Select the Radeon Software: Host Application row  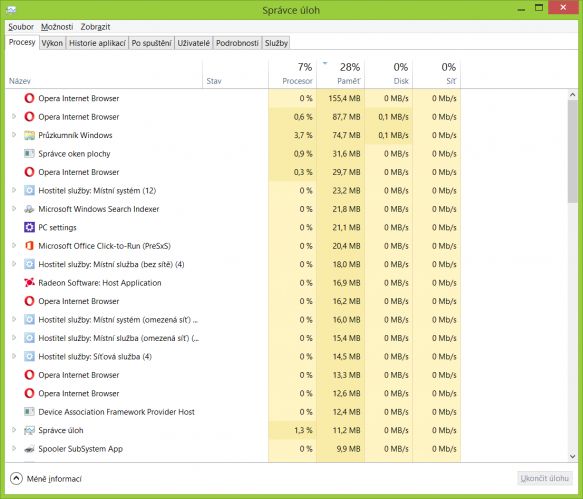click(x=233, y=283)
